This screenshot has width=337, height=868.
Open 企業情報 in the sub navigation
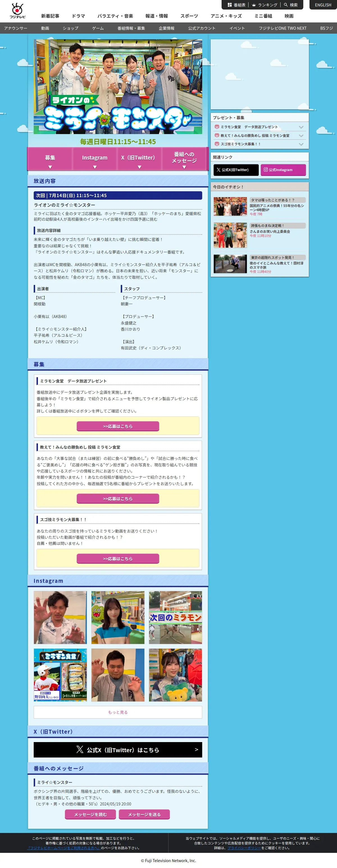(x=167, y=28)
